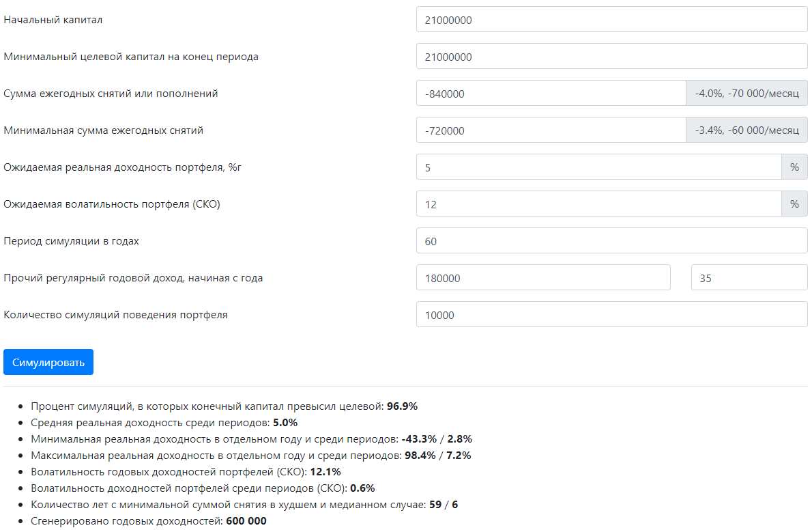Image resolution: width=812 pixels, height=530 pixels.
Task: Click the percent sign beside return field
Action: tap(794, 167)
